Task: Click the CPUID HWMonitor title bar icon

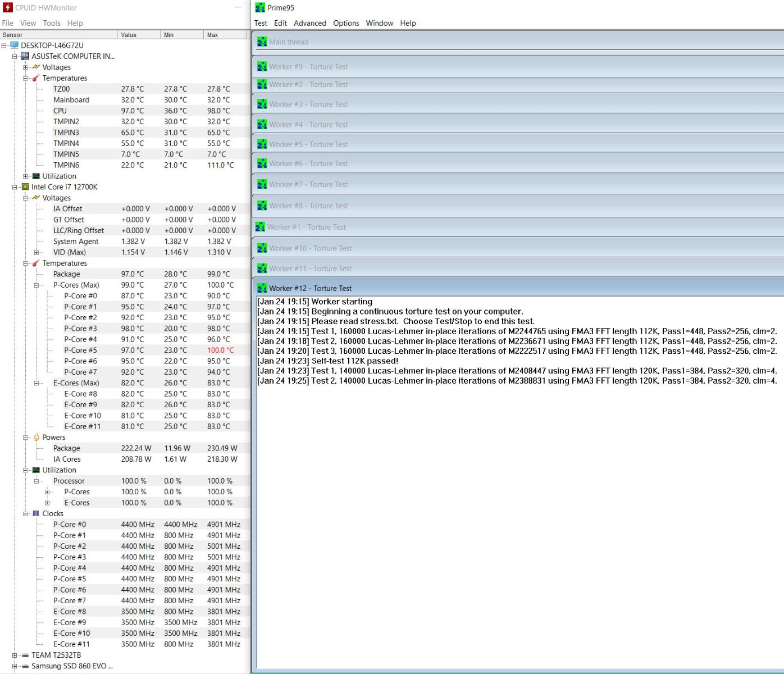Action: point(8,7)
